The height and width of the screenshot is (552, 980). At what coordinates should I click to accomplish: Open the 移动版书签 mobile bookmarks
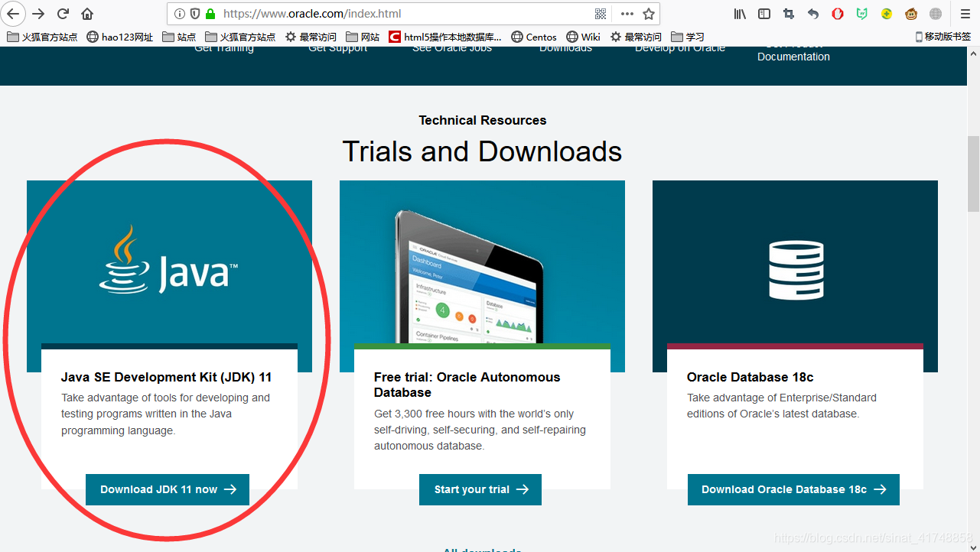click(943, 37)
